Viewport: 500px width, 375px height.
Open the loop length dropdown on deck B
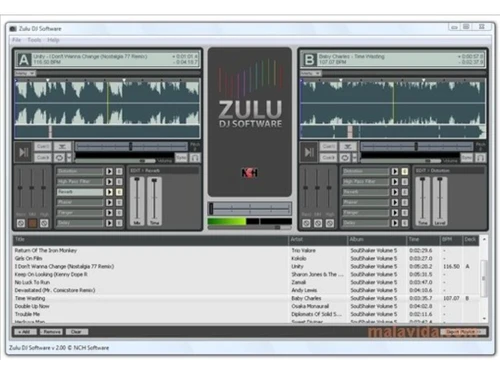pos(355,157)
